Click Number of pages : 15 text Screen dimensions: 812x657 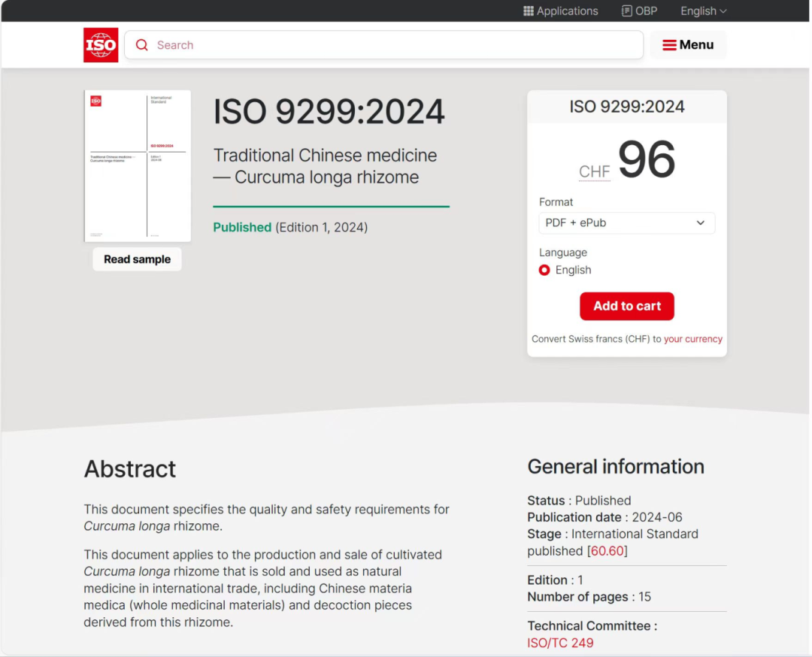pyautogui.click(x=589, y=597)
